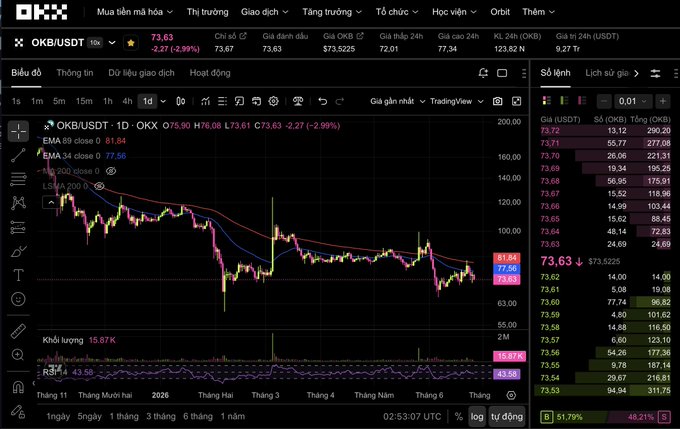Select the text annotation tool

18,275
